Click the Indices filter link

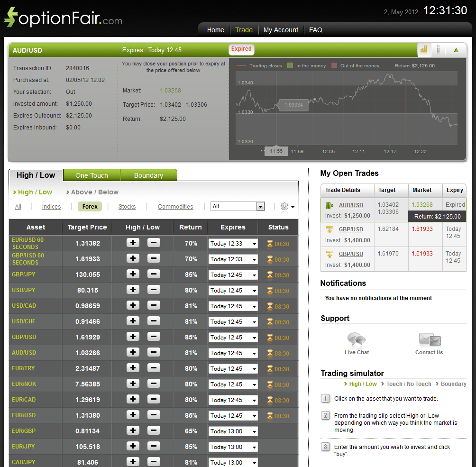coord(51,206)
